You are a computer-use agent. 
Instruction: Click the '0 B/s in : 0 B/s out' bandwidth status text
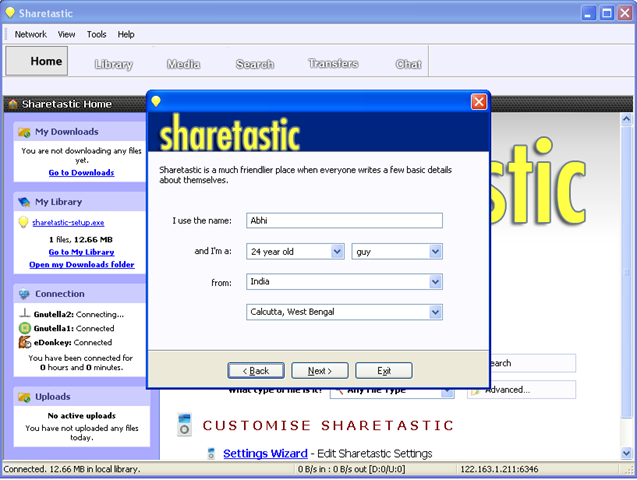click(x=351, y=469)
